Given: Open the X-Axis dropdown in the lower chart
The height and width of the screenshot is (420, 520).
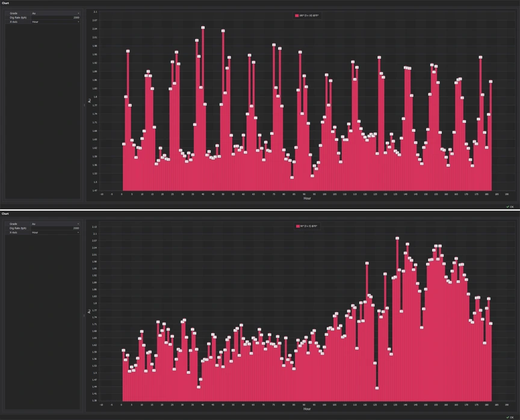Looking at the screenshot, I should click(55, 233).
